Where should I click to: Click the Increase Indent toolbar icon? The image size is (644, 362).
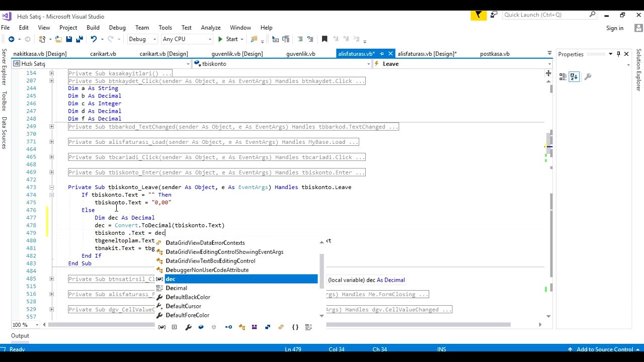coord(286,39)
